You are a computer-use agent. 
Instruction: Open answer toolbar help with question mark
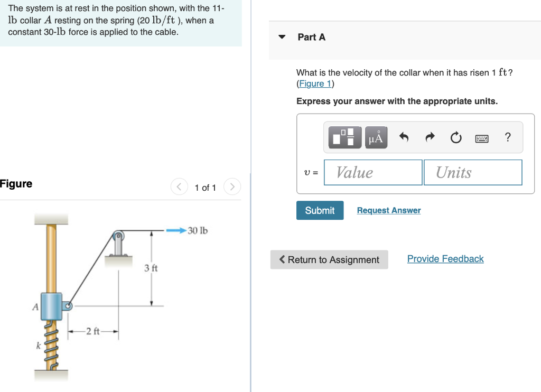click(507, 137)
